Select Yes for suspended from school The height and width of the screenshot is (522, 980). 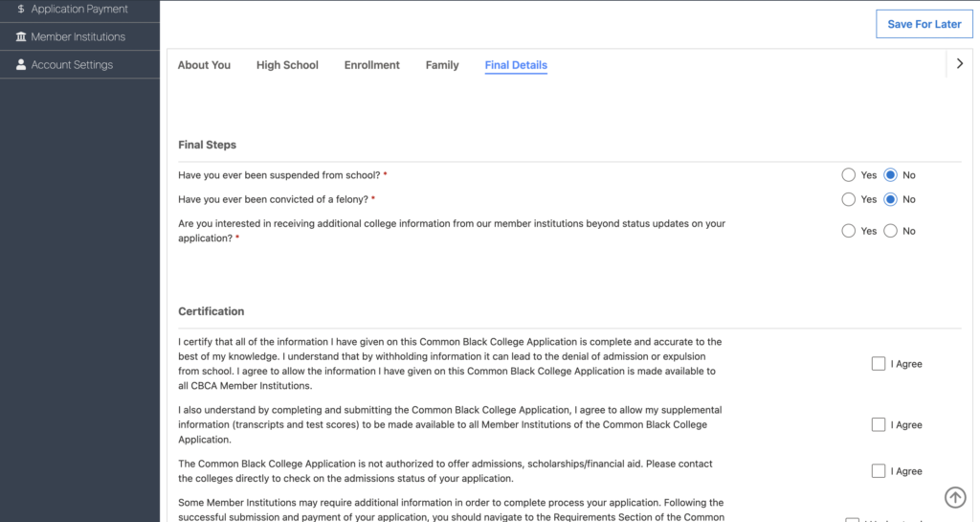[x=848, y=175]
